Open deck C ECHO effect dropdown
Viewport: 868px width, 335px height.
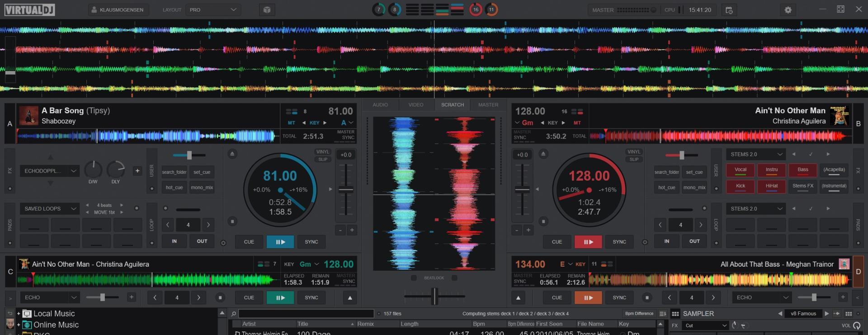(50, 297)
